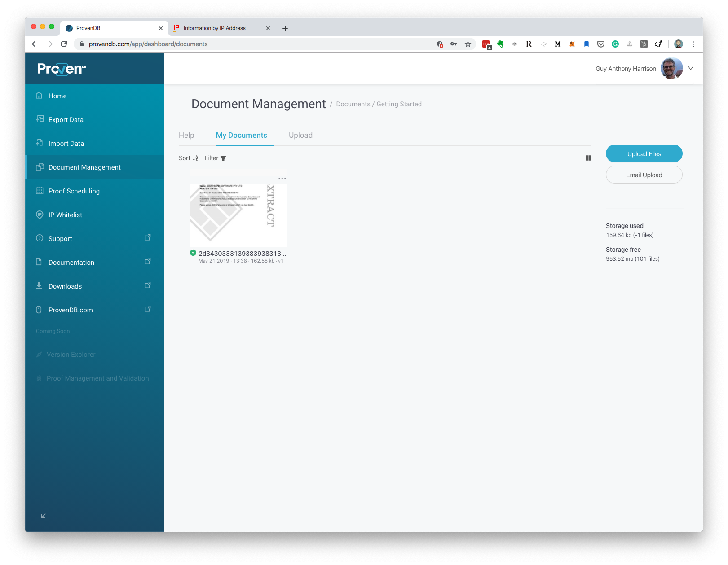Click the IP Whitelist icon
The height and width of the screenshot is (565, 728).
(40, 215)
